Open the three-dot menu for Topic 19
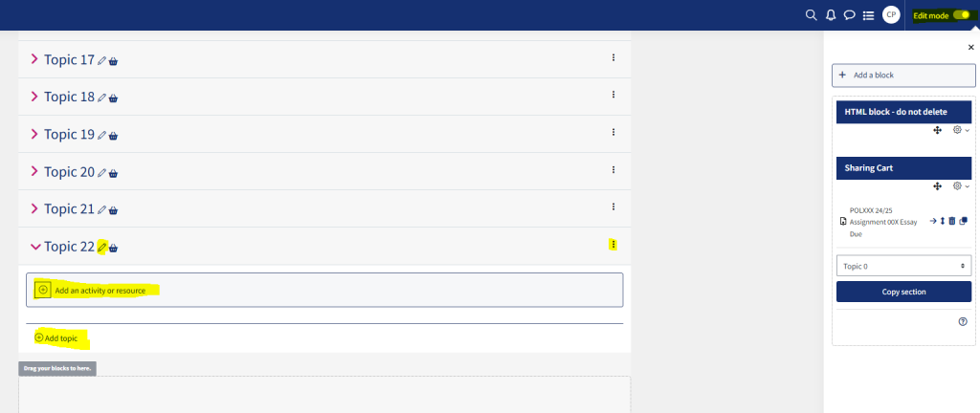The image size is (980, 413). tap(613, 132)
